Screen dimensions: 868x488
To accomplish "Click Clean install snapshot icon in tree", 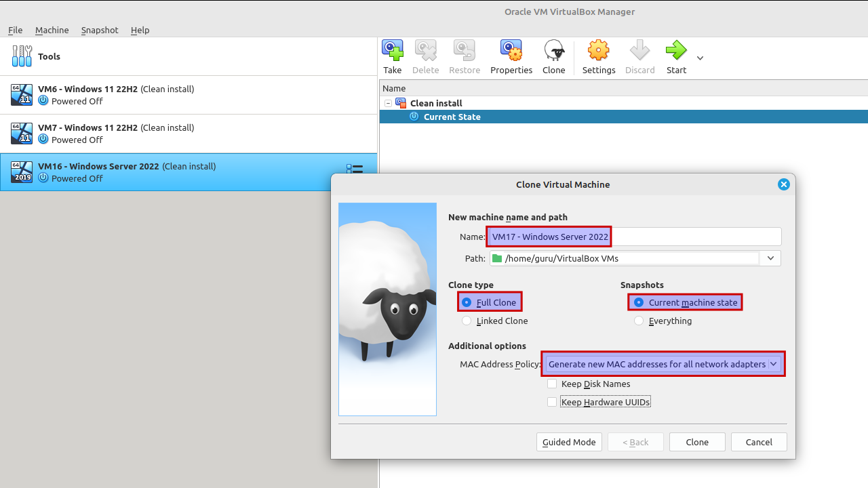I will 401,103.
